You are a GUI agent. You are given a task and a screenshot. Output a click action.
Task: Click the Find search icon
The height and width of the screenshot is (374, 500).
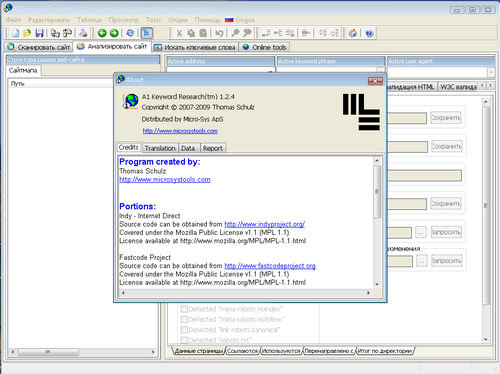pyautogui.click(x=235, y=33)
